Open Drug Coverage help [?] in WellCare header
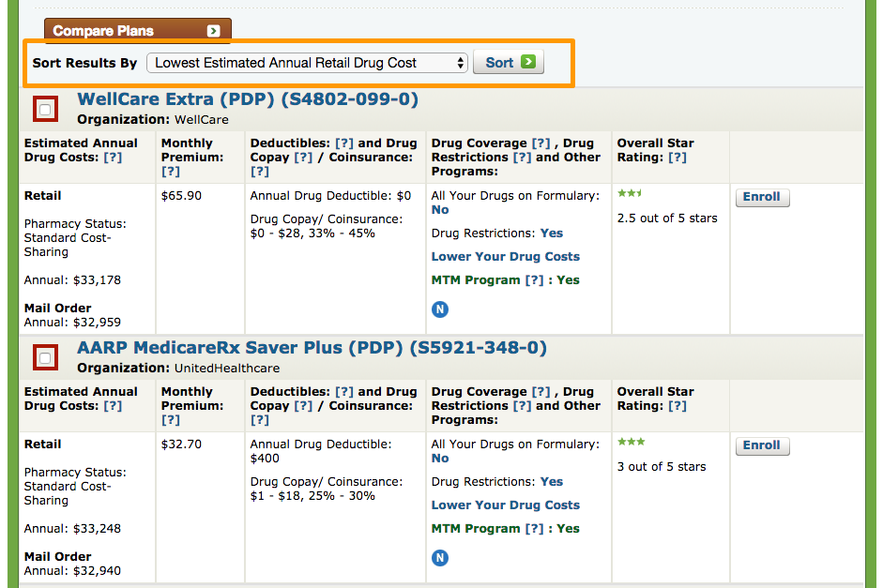883x588 pixels. pyautogui.click(x=540, y=143)
